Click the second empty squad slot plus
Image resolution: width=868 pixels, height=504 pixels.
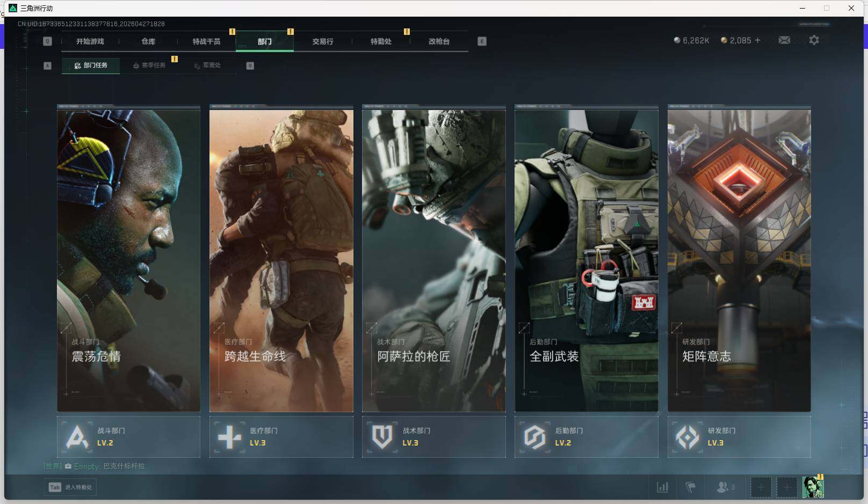tap(787, 487)
